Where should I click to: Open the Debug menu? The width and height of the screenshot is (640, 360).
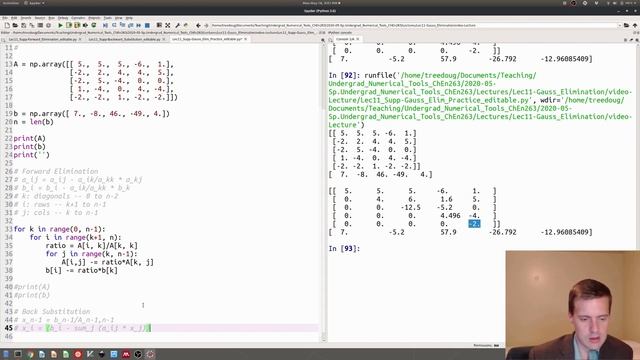pos(63,18)
